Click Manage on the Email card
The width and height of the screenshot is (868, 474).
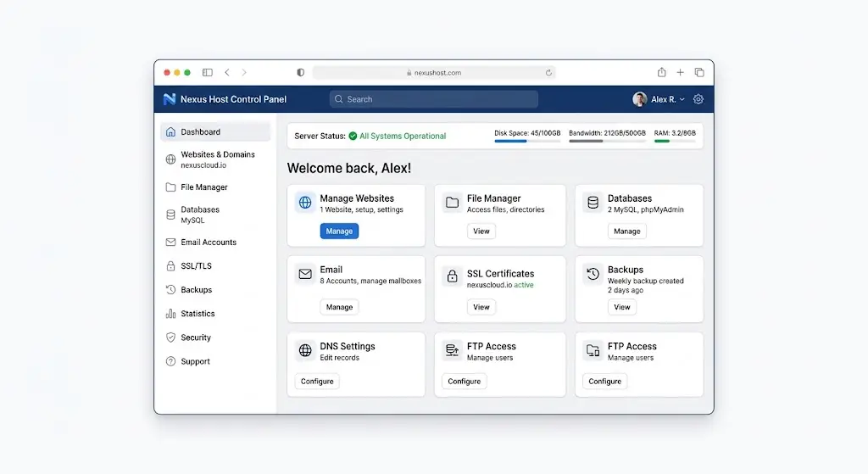coord(339,307)
